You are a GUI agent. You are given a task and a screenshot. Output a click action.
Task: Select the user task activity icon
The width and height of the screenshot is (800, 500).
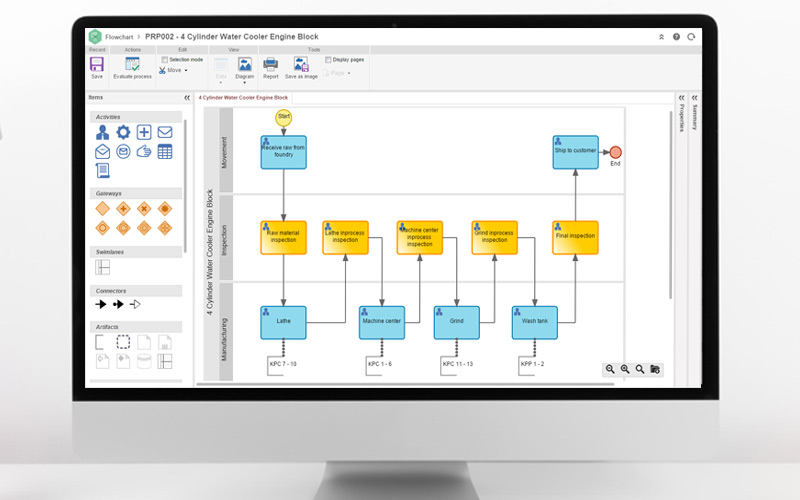point(102,132)
